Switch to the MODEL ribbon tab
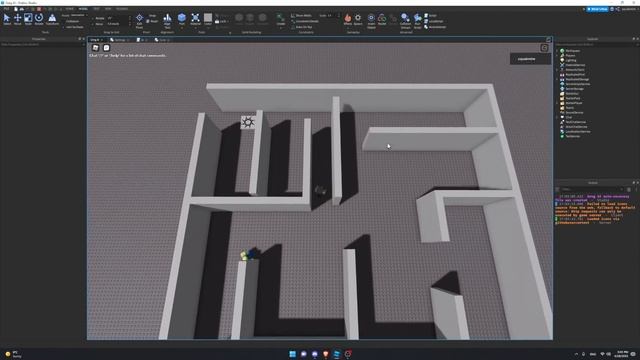640x360 pixels. pyautogui.click(x=83, y=9)
